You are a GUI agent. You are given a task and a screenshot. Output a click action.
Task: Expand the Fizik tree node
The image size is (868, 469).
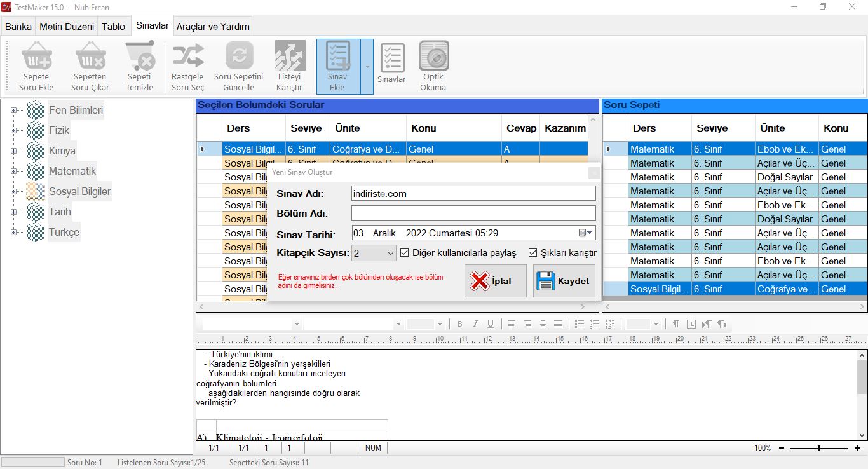(13, 130)
